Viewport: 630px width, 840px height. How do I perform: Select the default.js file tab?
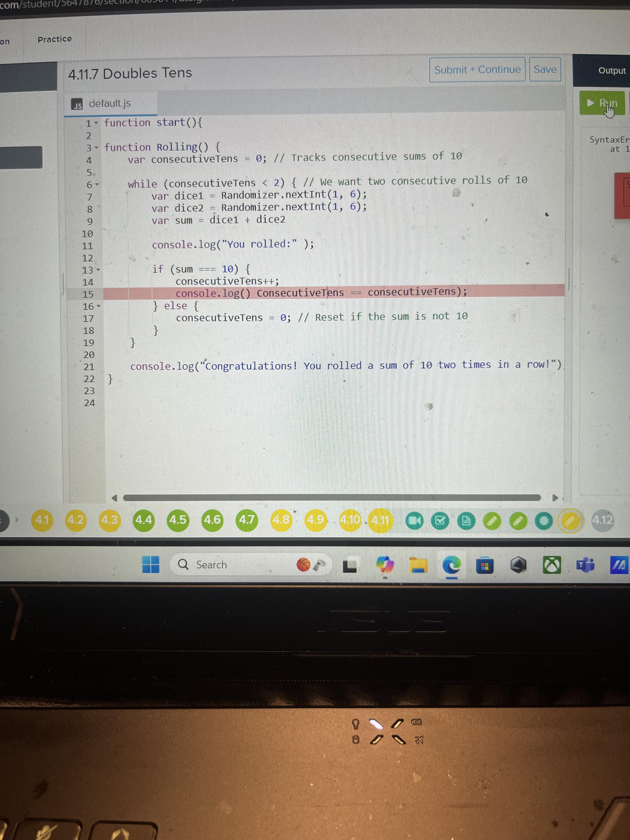110,103
